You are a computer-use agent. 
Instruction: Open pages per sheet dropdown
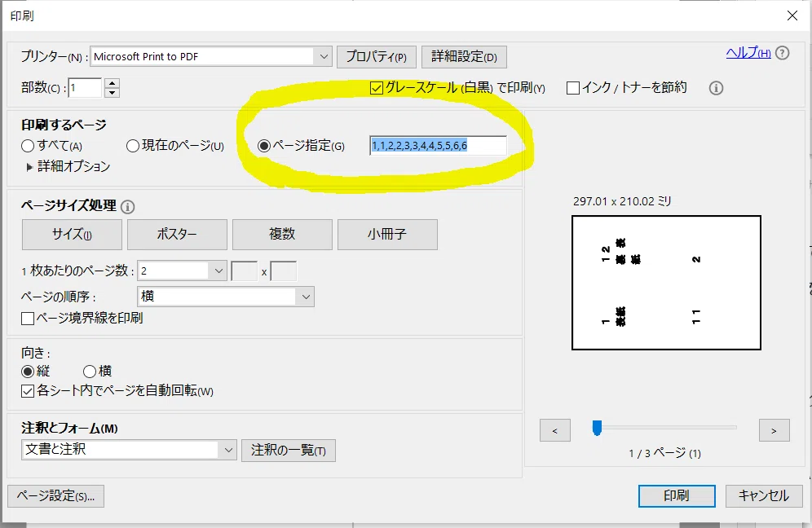pos(218,271)
